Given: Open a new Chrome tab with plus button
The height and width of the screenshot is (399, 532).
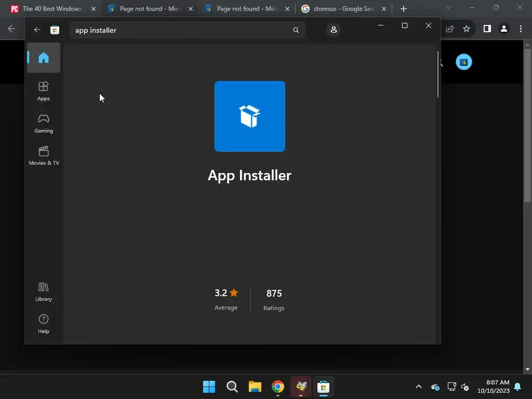Looking at the screenshot, I should [403, 9].
